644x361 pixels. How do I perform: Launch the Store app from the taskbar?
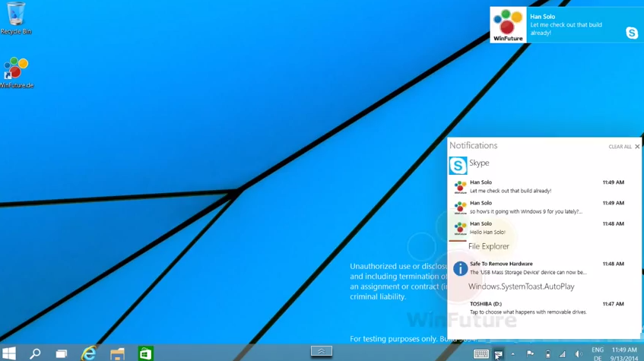click(x=145, y=353)
